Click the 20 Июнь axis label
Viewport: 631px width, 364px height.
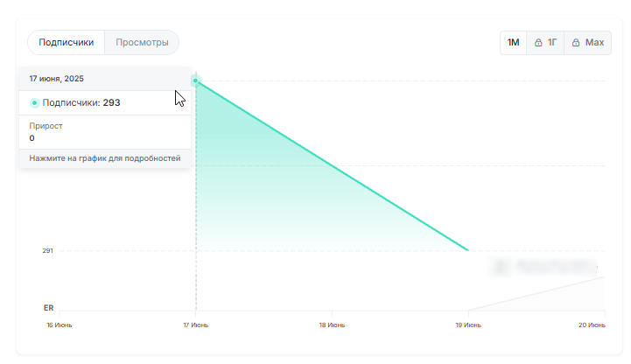coord(592,325)
